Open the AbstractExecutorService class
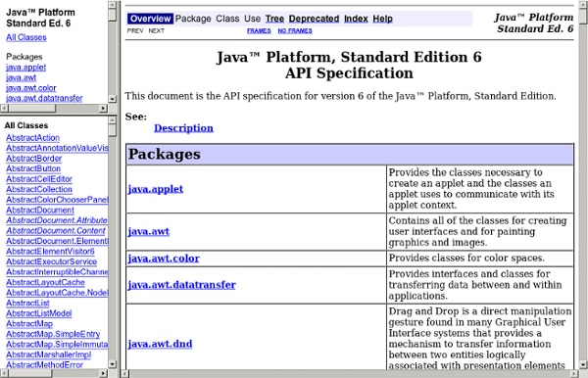This screenshot has width=588, height=378. [51, 261]
